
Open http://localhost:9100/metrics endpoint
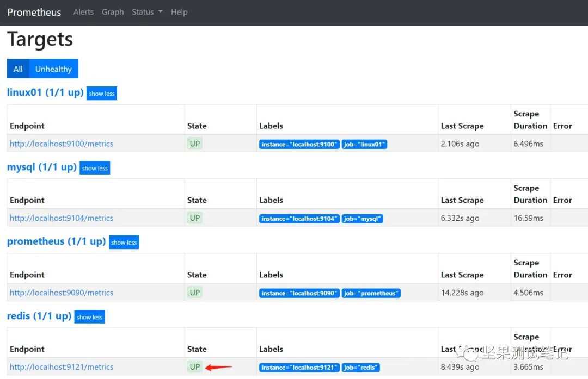(x=62, y=144)
